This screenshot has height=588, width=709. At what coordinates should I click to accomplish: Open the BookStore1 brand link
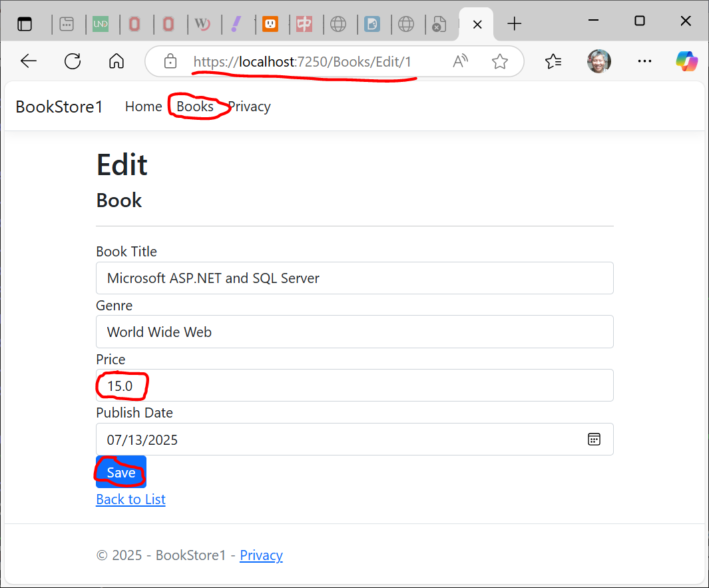click(59, 107)
